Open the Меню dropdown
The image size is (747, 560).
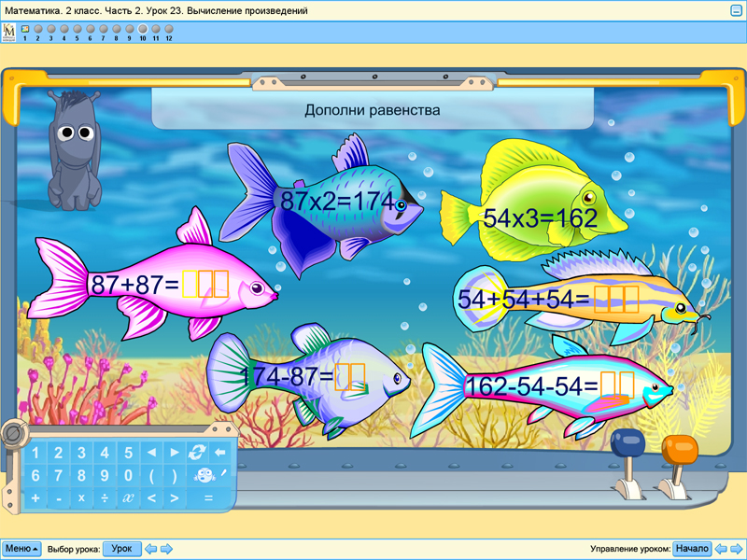(21, 549)
